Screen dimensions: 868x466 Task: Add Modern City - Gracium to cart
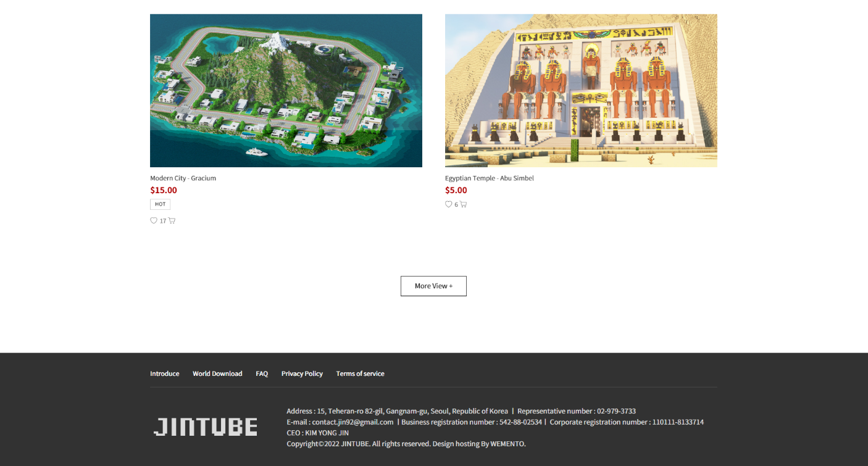(172, 220)
